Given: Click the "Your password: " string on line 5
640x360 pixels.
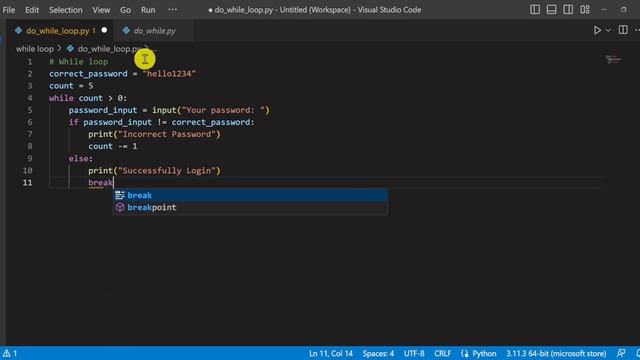Looking at the screenshot, I should click(223, 110).
